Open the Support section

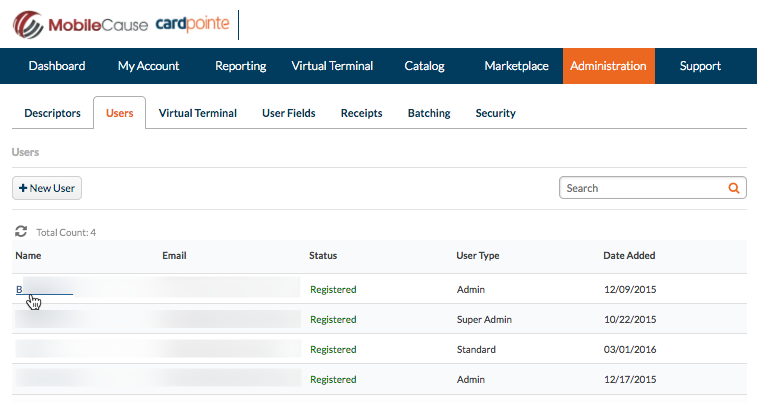pyautogui.click(x=700, y=66)
